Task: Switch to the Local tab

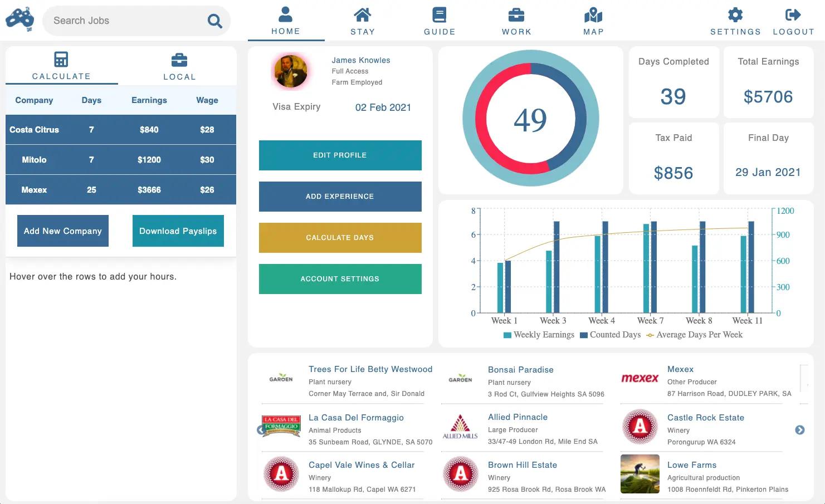Action: pyautogui.click(x=179, y=66)
